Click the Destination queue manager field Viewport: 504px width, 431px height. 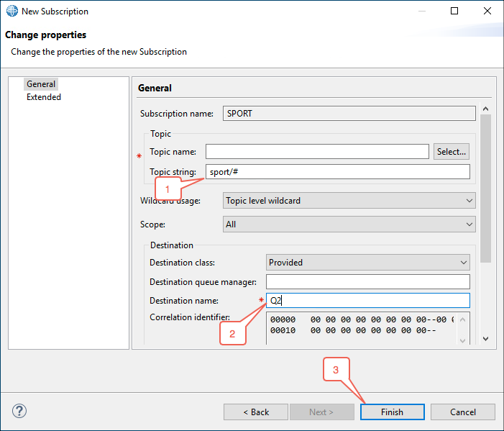pos(367,282)
